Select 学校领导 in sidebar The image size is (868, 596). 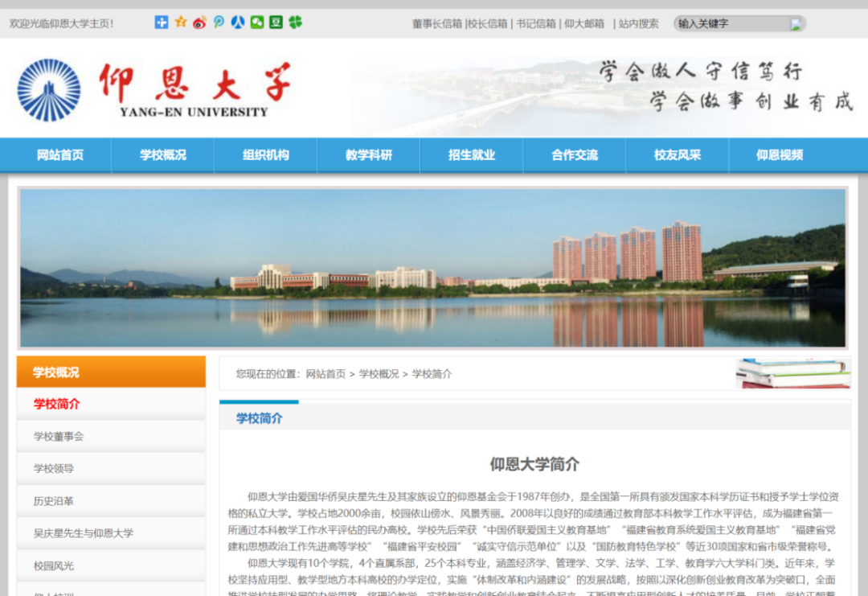pos(111,469)
